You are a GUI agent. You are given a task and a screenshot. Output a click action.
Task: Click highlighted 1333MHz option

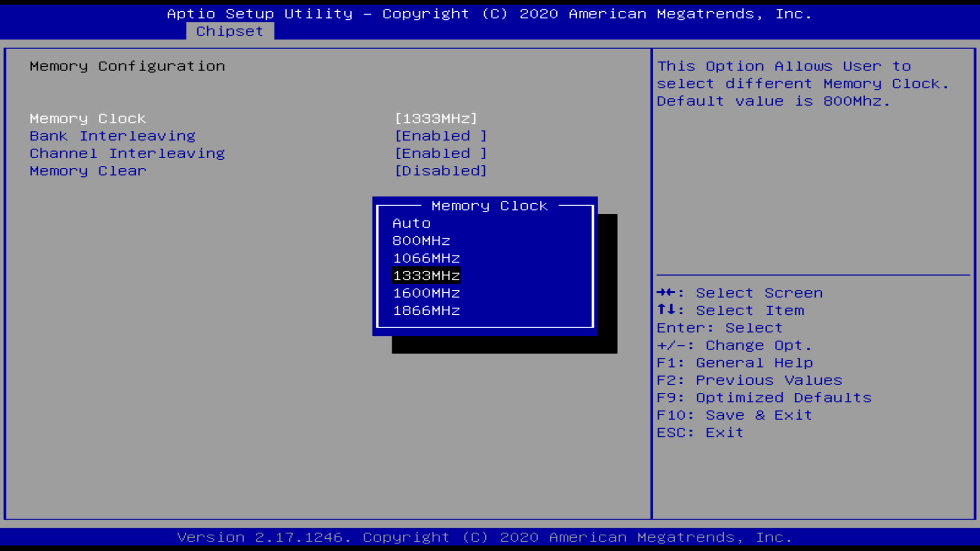click(x=426, y=275)
